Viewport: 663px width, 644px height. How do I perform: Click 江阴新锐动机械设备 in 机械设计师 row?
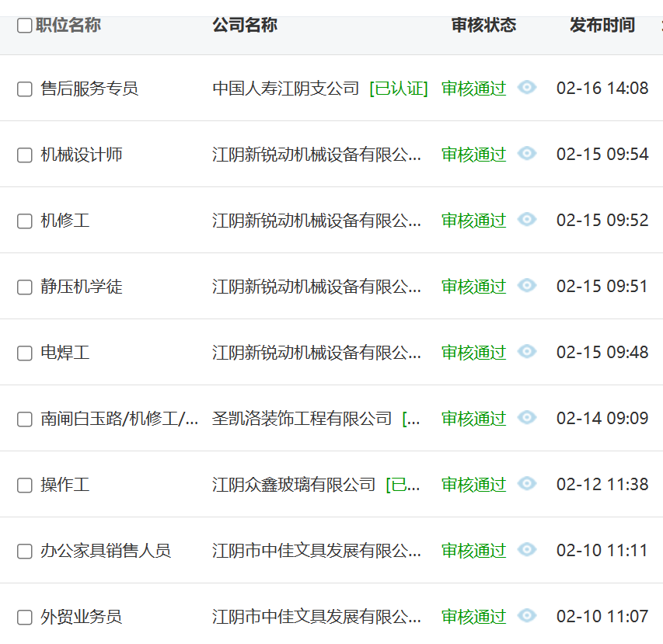316,155
